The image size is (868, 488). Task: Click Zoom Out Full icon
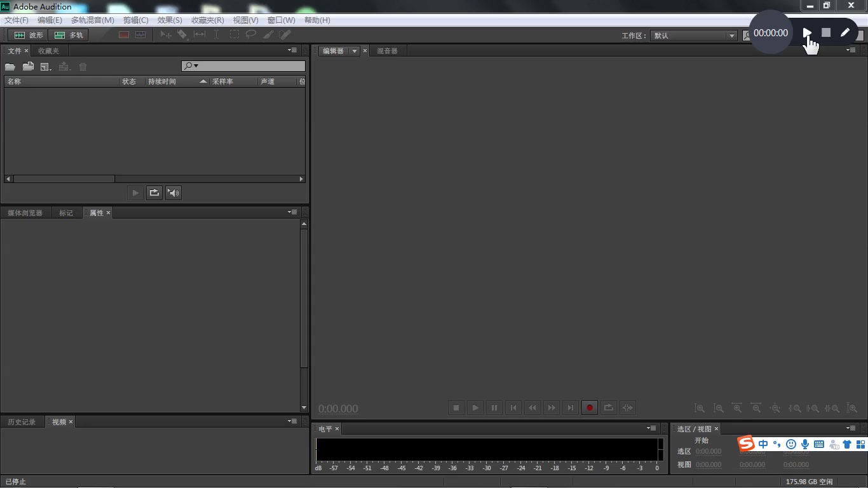click(x=775, y=409)
